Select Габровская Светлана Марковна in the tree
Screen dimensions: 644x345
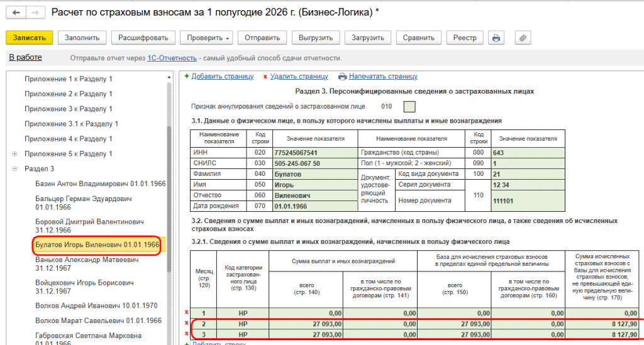click(88, 339)
